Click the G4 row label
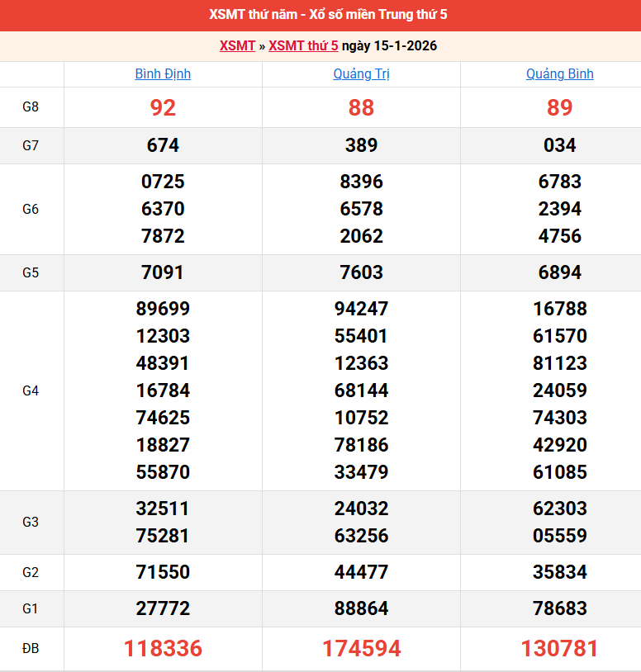 [31, 390]
